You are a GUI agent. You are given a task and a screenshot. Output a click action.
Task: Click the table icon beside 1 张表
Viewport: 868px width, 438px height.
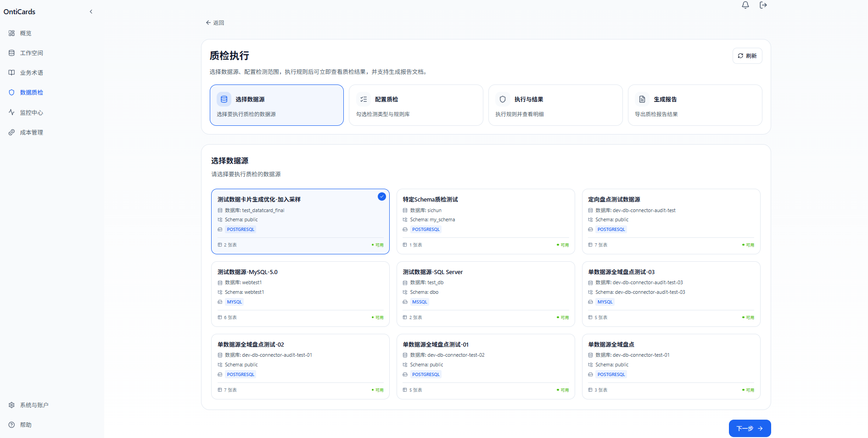point(405,245)
